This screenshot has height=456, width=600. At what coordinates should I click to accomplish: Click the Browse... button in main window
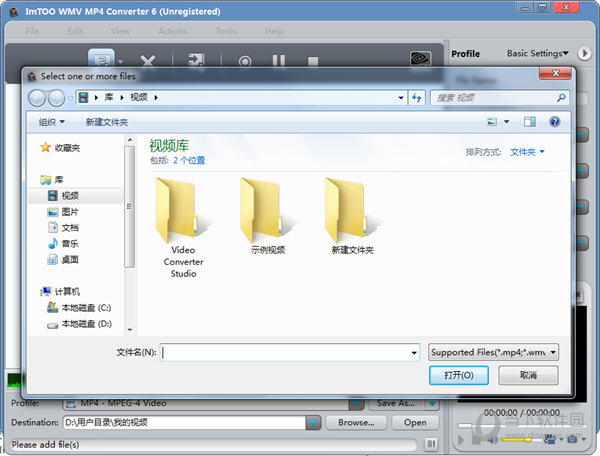click(x=356, y=423)
